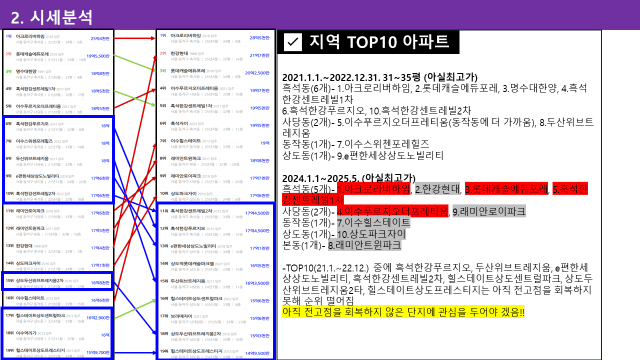The image size is (640, 360).
Task: Select list row 4위 흑석한강센트레빌1차
Action: (58, 91)
